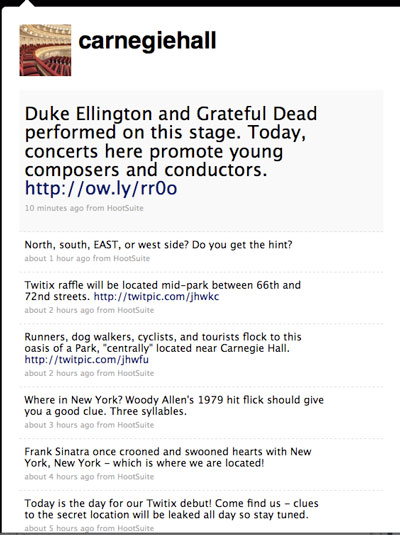This screenshot has width=400, height=535.
Task: Click HootSuite source under Frank Sinatra tweet
Action: point(135,477)
